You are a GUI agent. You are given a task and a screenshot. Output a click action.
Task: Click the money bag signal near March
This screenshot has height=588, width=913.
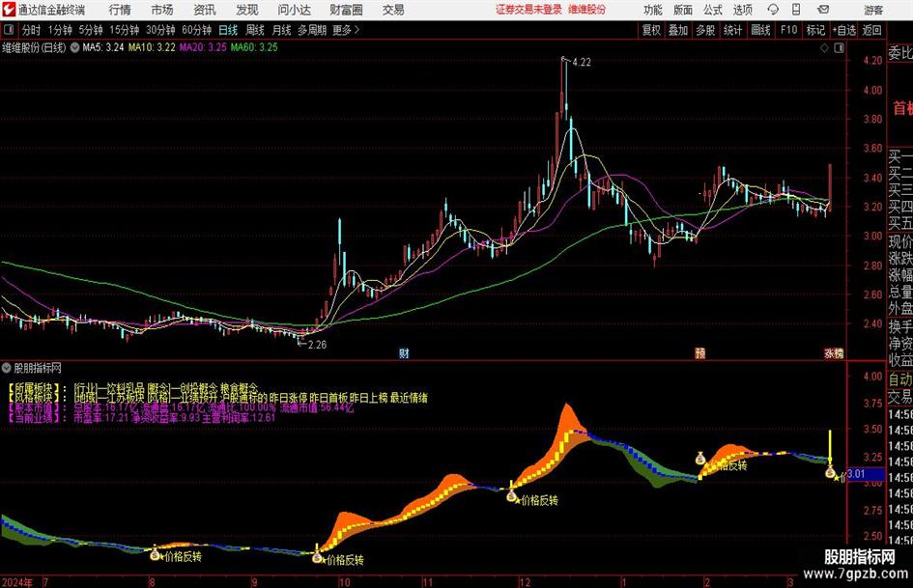point(830,472)
